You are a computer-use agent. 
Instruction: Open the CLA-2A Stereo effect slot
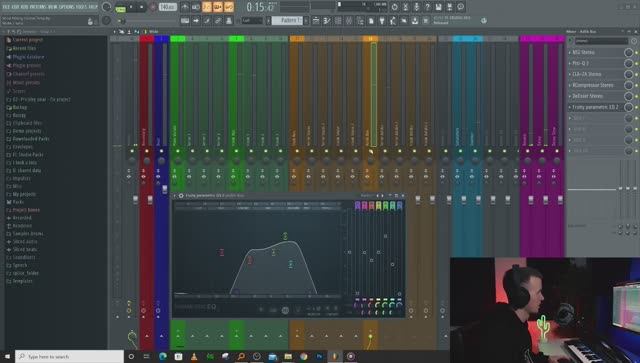[596, 74]
